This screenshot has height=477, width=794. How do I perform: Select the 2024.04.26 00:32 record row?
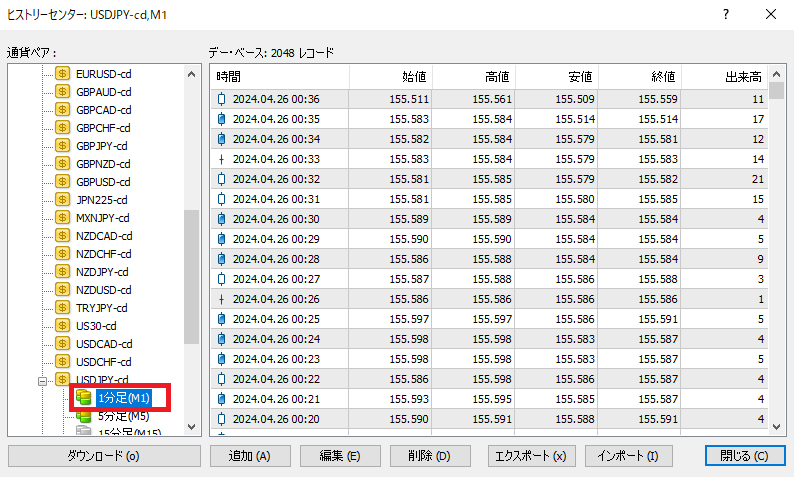[x=489, y=179]
